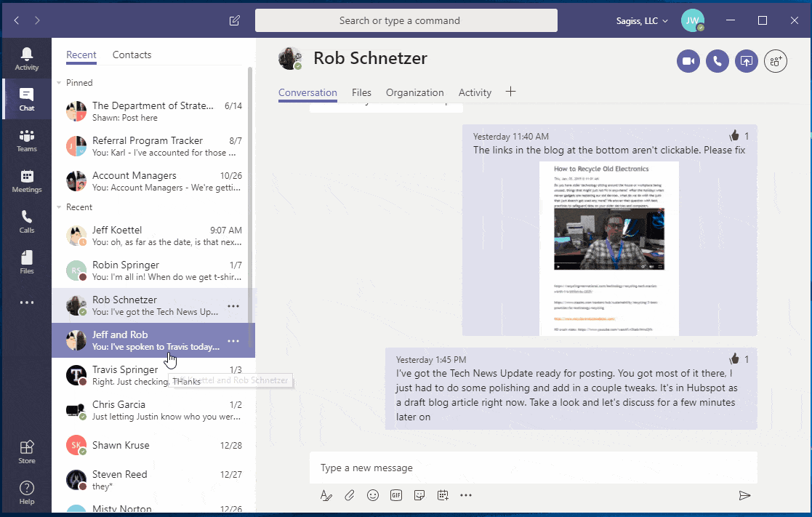The height and width of the screenshot is (517, 812).
Task: Like the blog links message
Action: coord(734,135)
